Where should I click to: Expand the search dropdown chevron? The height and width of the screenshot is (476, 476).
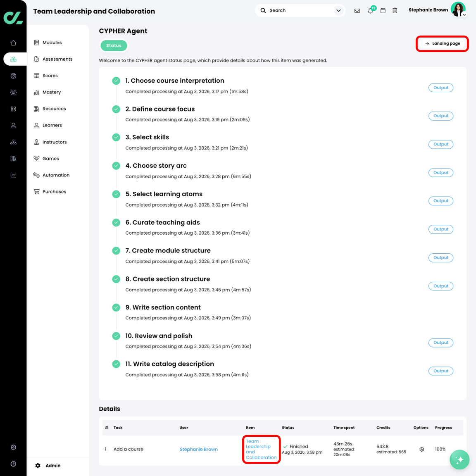(338, 11)
